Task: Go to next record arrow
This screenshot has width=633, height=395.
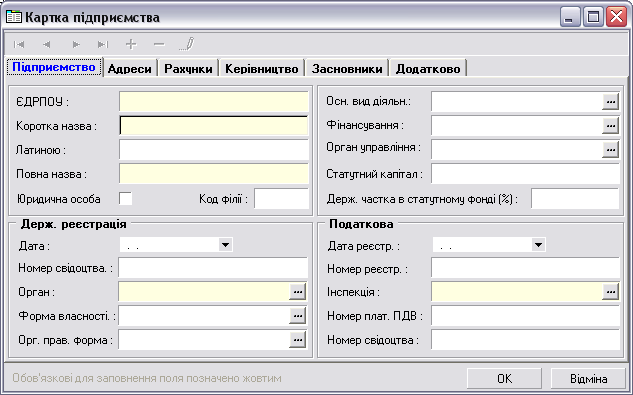Action: pos(75,44)
